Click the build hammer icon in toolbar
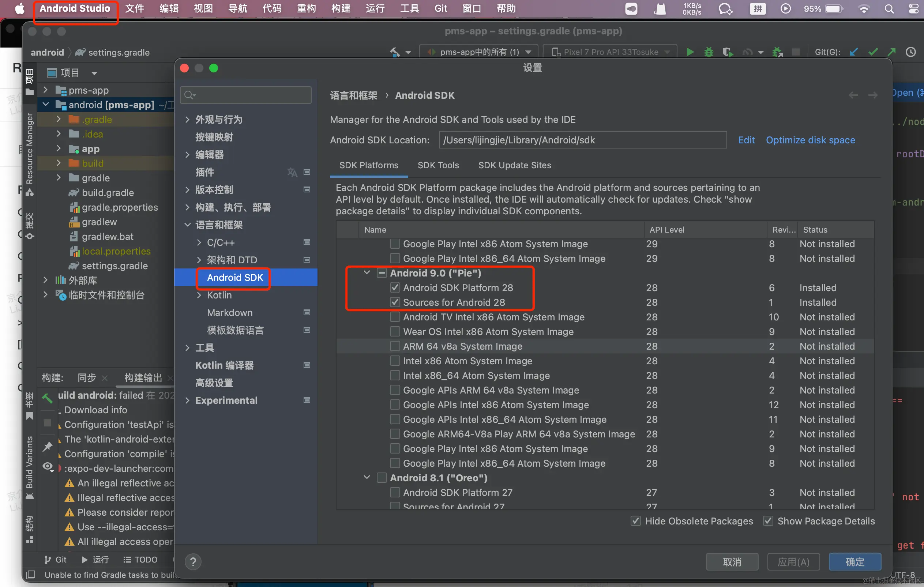 click(395, 52)
